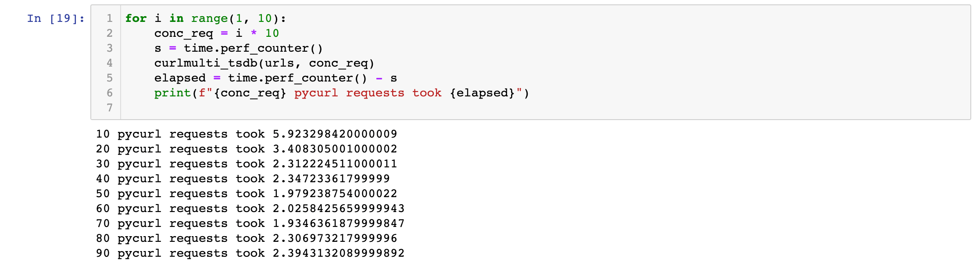The image size is (980, 269).
Task: Click the 'range' function call on line 1
Action: point(209,18)
